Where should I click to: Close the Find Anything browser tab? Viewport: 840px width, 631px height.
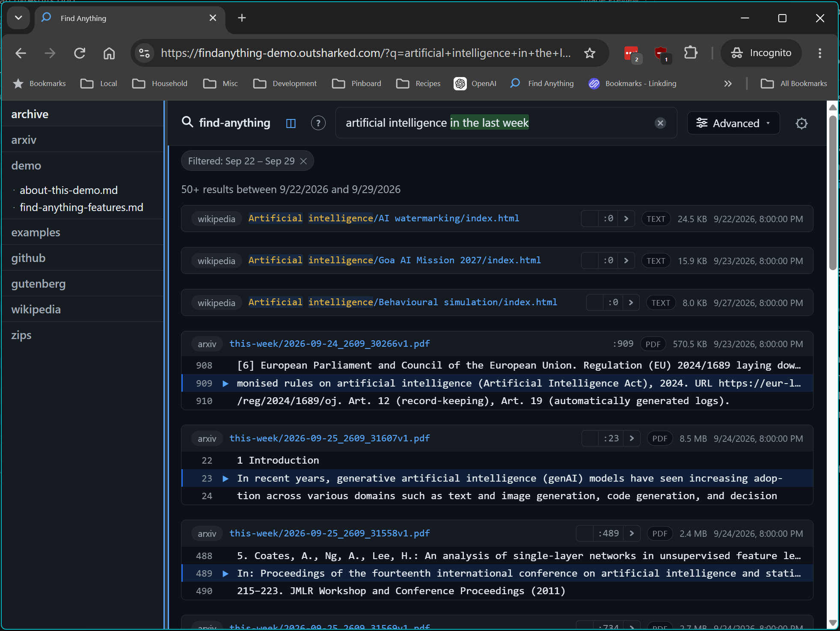click(x=213, y=18)
